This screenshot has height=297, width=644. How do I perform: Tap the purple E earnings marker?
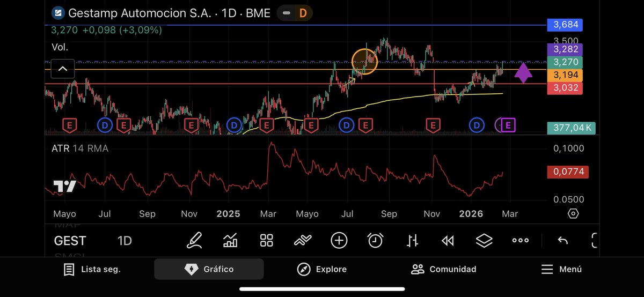coord(509,125)
